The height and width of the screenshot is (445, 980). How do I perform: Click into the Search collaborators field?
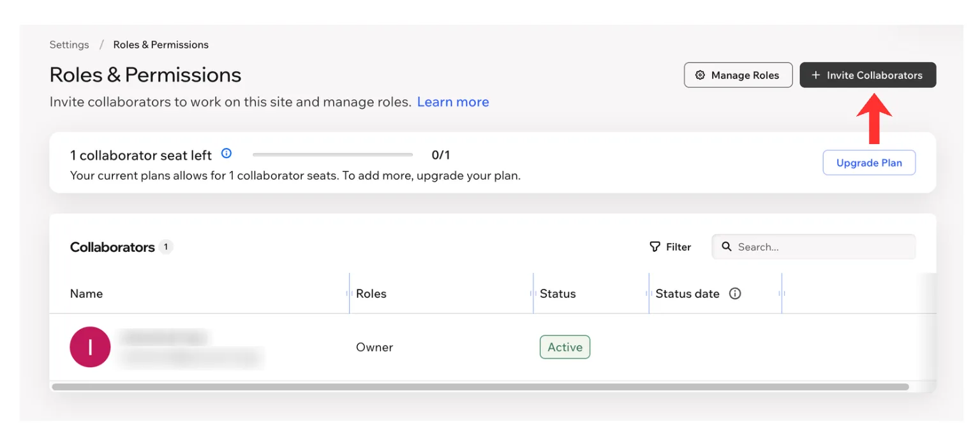tap(813, 247)
